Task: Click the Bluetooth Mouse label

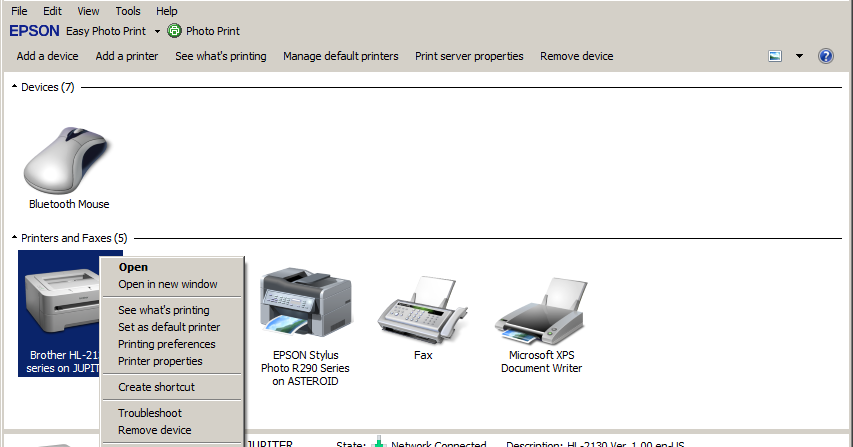Action: click(x=69, y=204)
